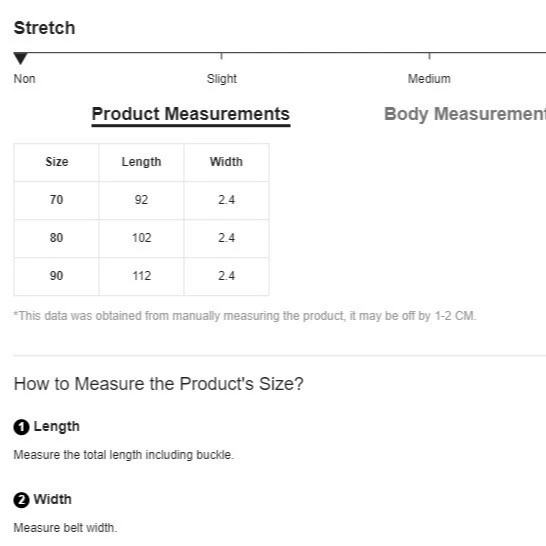The width and height of the screenshot is (546, 546).
Task: Select the size 80 table cell
Action: (x=56, y=238)
